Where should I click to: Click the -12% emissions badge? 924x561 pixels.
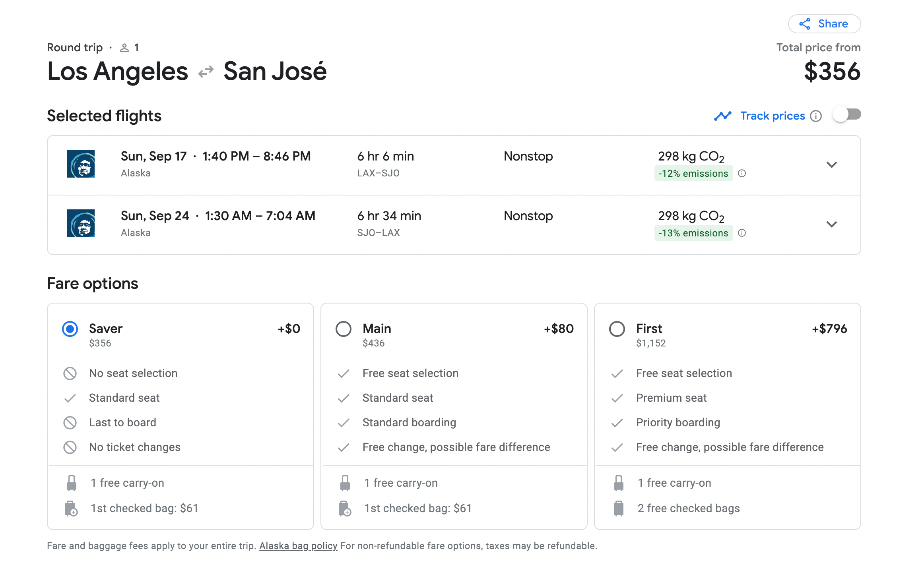pos(693,174)
